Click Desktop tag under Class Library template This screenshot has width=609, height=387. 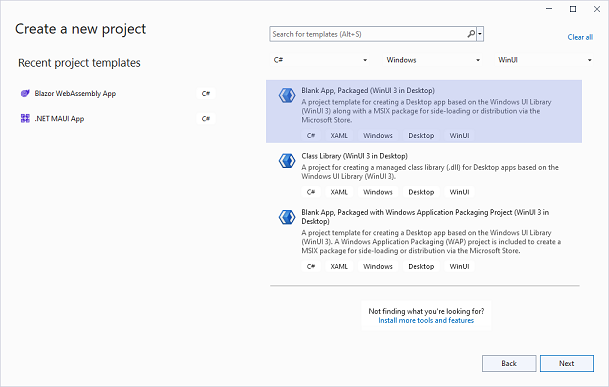[421, 192]
